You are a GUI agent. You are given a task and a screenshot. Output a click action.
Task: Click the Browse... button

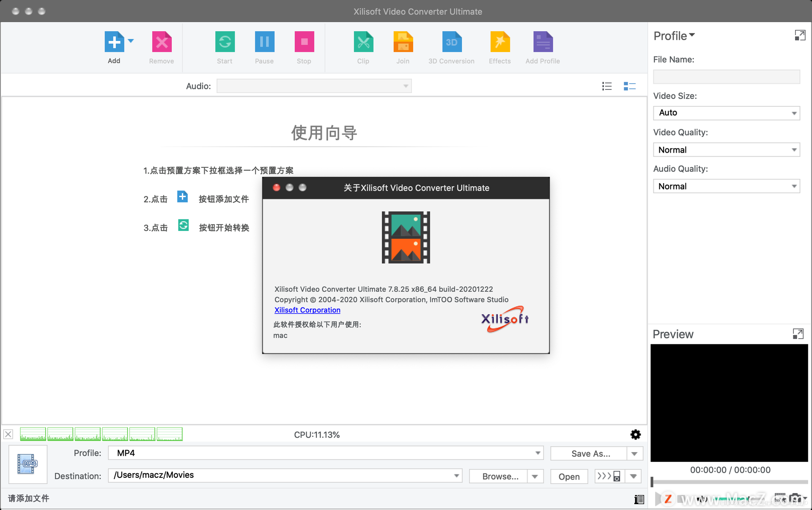[499, 476]
